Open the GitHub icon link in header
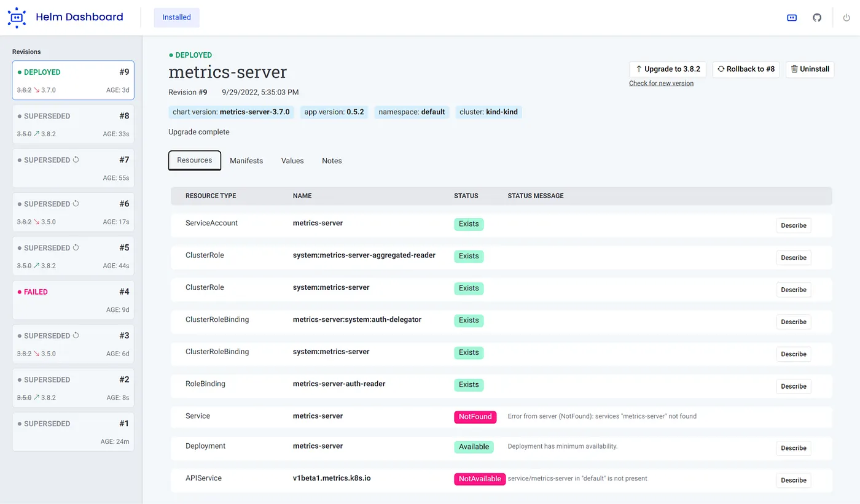Image resolution: width=860 pixels, height=504 pixels. pos(817,18)
